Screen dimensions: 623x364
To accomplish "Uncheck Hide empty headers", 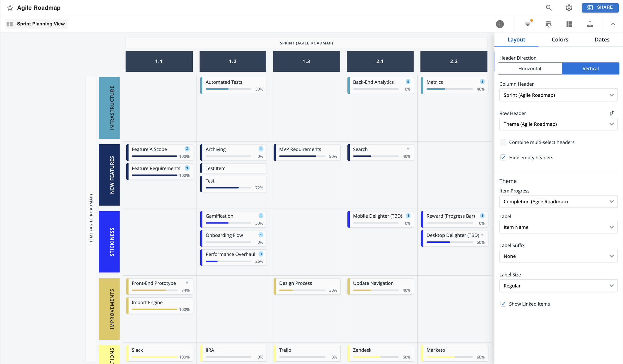I will click(x=503, y=158).
